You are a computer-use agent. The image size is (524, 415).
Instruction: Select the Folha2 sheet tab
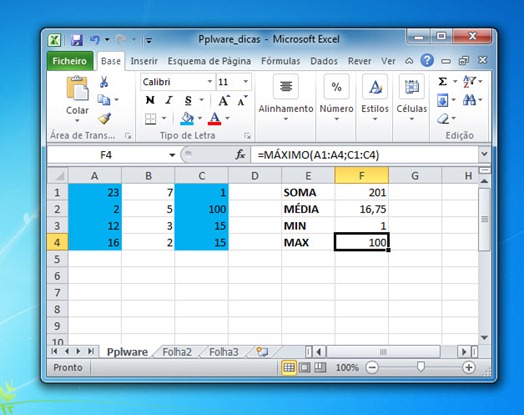pyautogui.click(x=177, y=352)
